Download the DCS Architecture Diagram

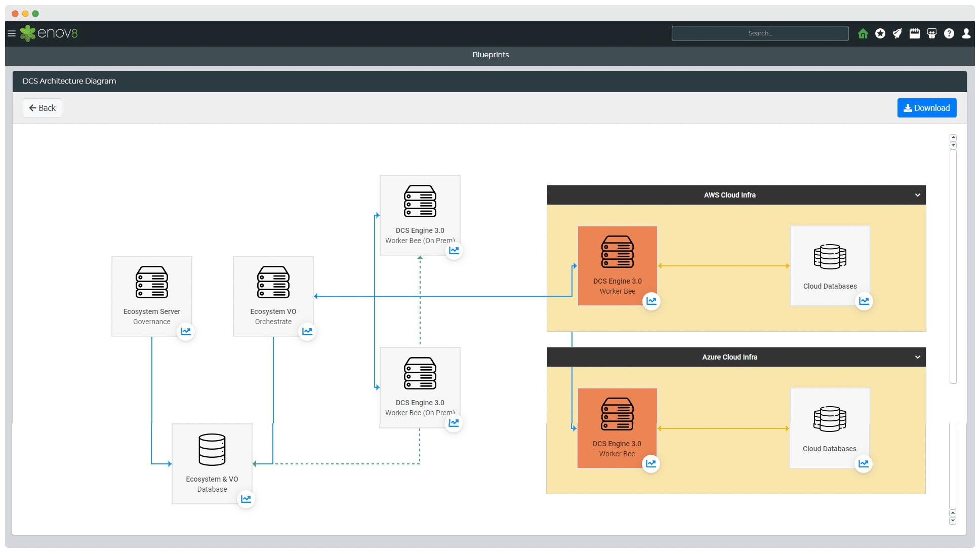click(926, 107)
